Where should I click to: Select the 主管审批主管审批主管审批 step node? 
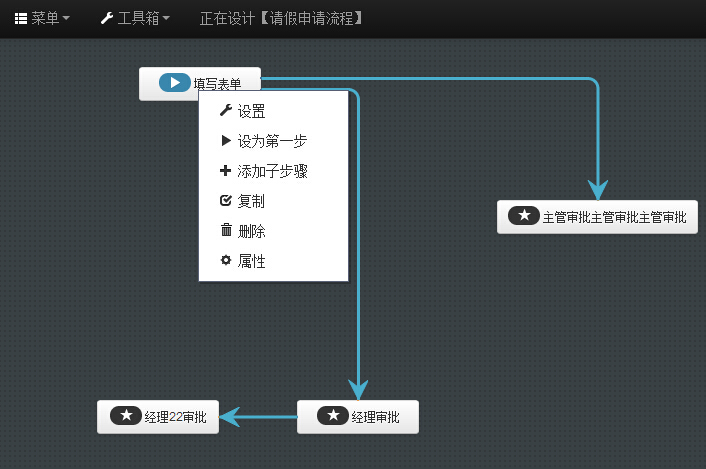click(x=597, y=217)
